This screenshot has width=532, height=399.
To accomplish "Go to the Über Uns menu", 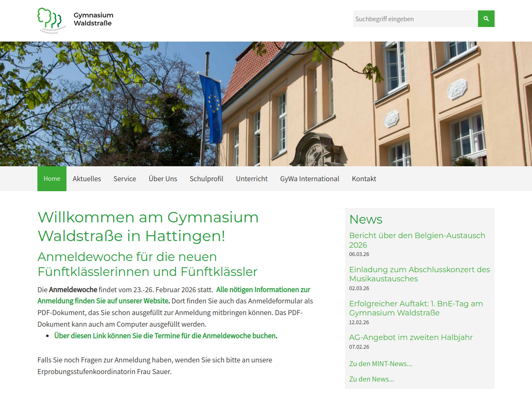I will 163,179.
